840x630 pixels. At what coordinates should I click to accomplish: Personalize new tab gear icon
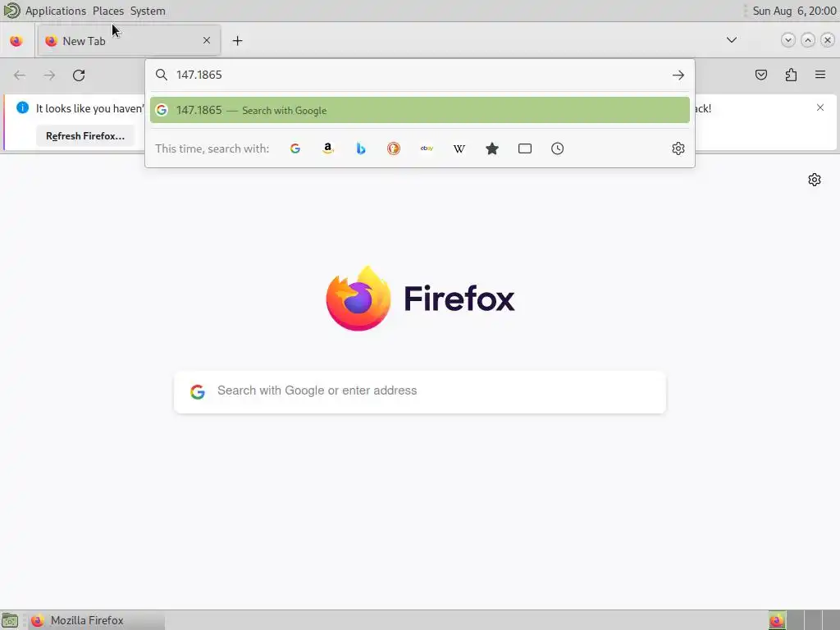point(815,180)
